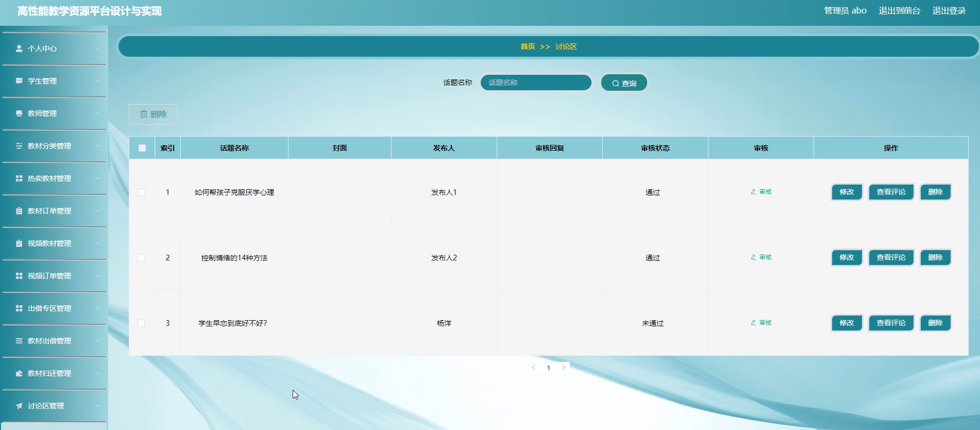
Task: Click the 个人中心 user icon in sidebar
Action: tap(19, 48)
